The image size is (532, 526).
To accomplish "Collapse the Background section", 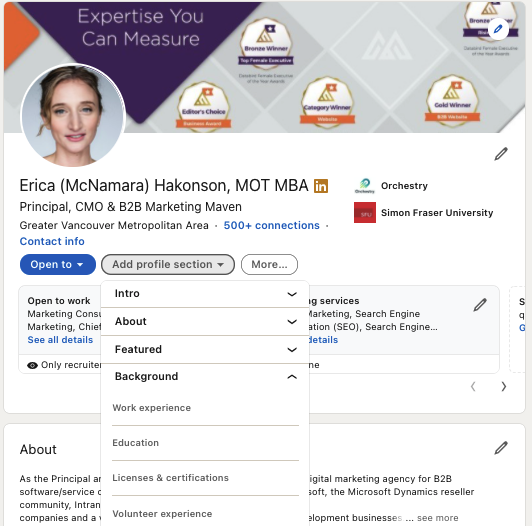I will (x=205, y=377).
